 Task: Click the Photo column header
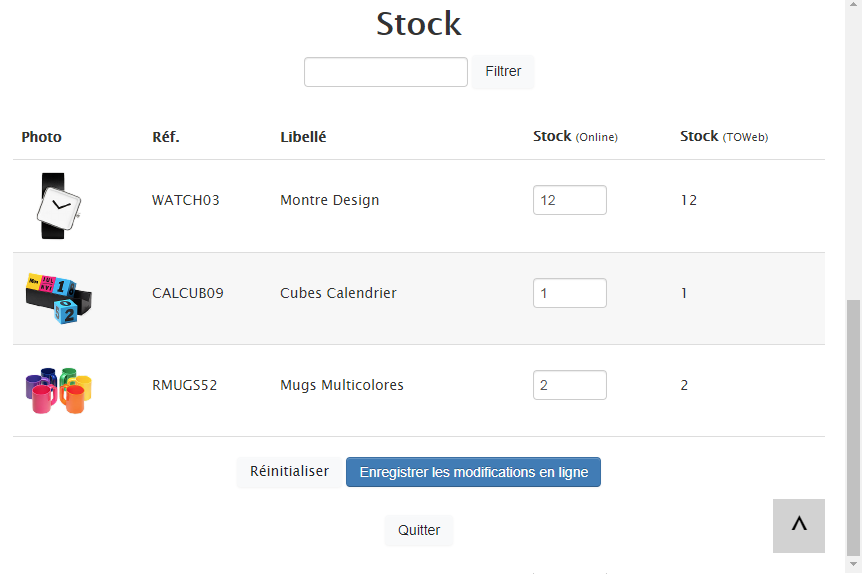pos(41,137)
